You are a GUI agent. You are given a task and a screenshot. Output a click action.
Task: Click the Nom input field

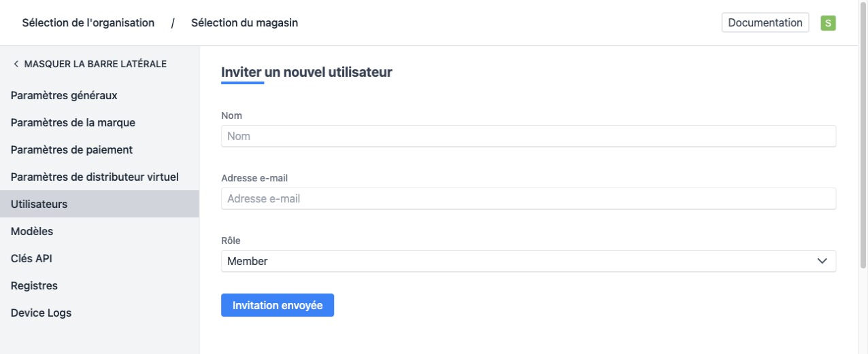point(528,136)
